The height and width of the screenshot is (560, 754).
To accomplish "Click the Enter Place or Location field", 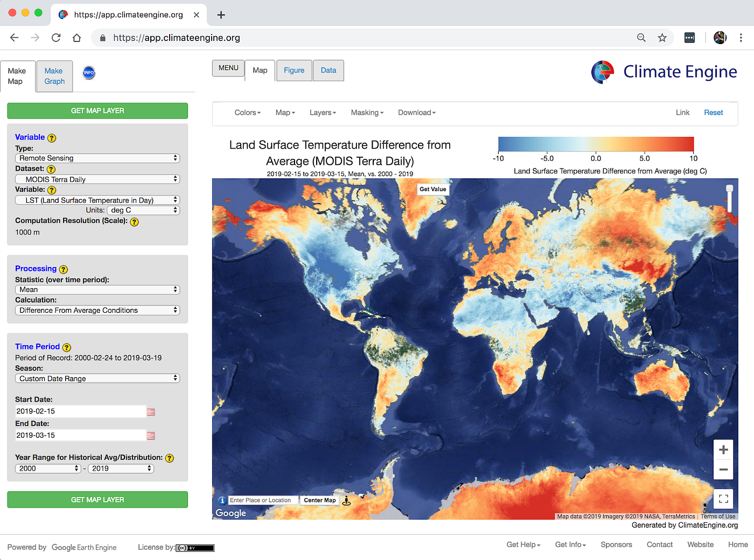I will (x=263, y=500).
